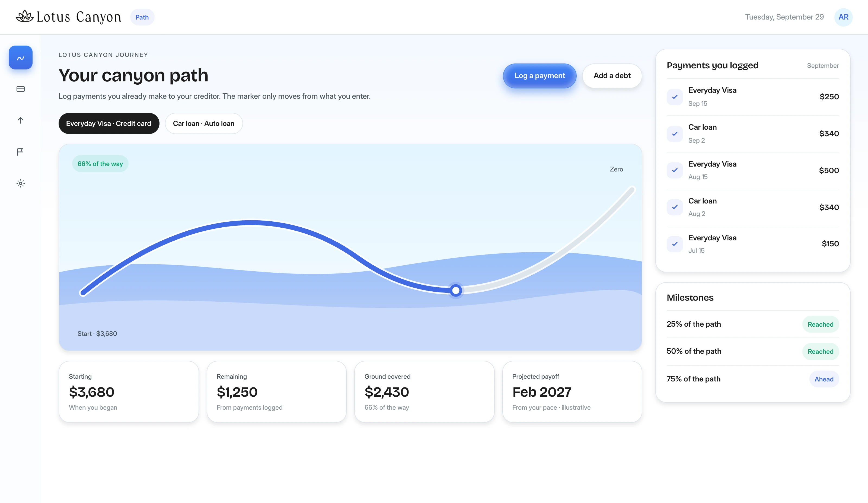Open the path chart sidebar icon
868x503 pixels.
[x=20, y=58]
